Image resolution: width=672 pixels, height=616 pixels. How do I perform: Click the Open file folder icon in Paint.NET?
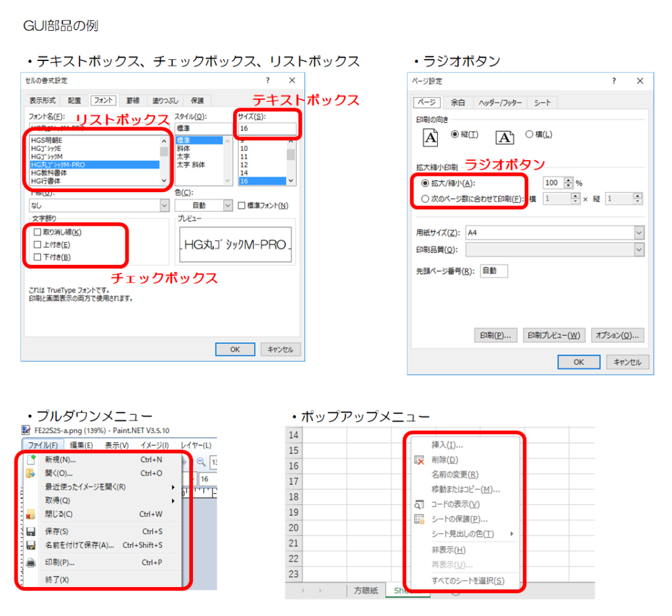point(30,474)
